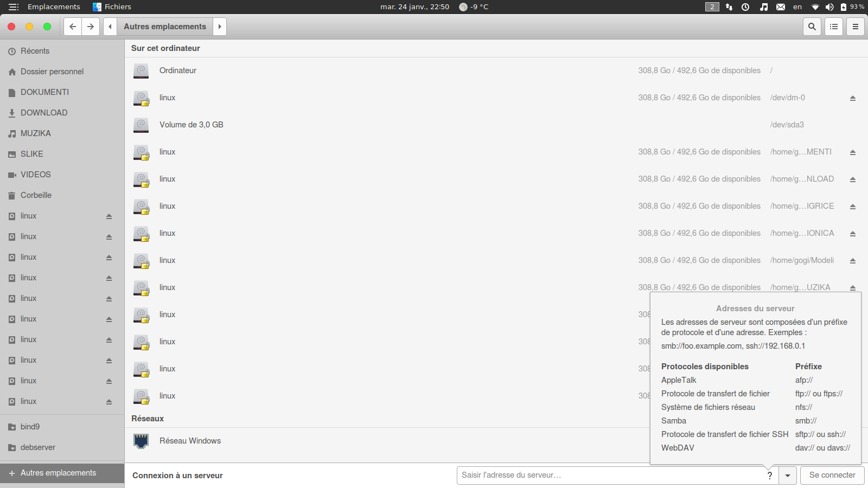Open Réseau Windows network icon
This screenshot has width=868, height=488.
[x=141, y=441]
